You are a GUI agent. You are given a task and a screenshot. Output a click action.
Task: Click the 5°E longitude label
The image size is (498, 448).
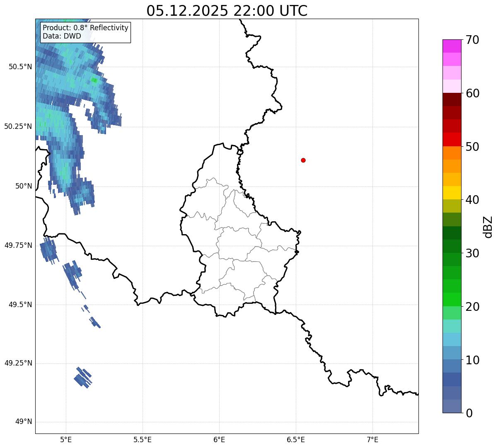[x=66, y=439]
